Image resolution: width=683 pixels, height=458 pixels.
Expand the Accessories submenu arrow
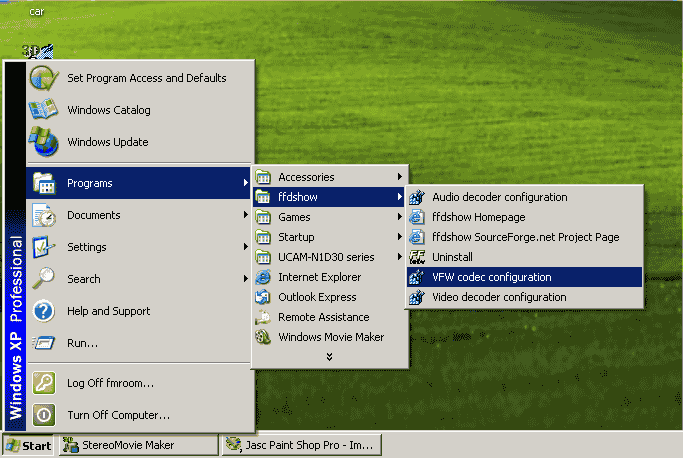pos(399,176)
